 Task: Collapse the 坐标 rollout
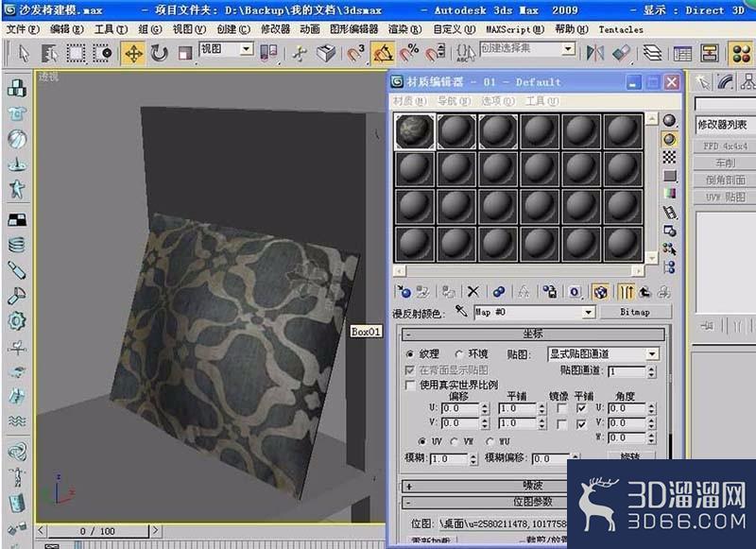tap(534, 334)
